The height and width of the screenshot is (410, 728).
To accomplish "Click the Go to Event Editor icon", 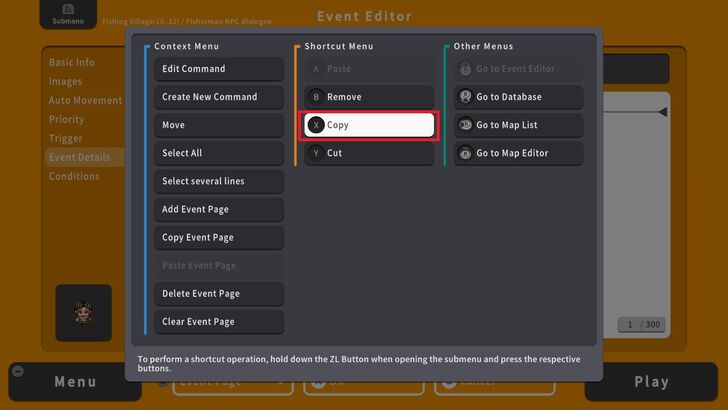I will 465,69.
